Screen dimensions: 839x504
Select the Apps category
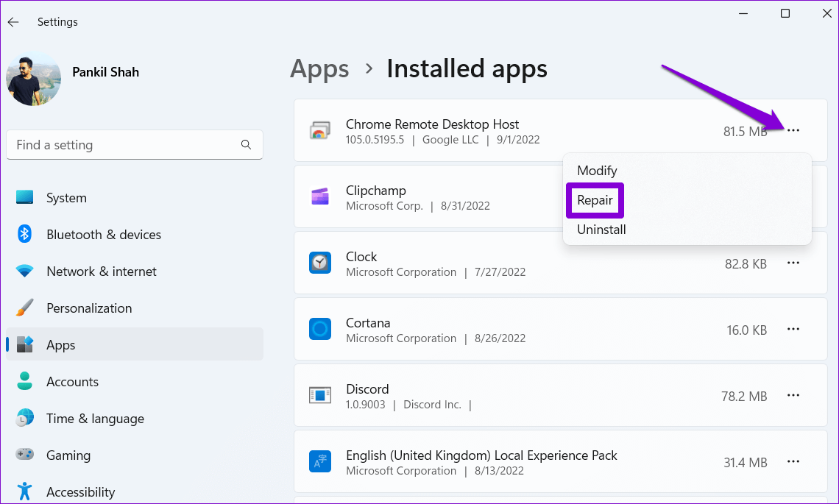coord(135,344)
